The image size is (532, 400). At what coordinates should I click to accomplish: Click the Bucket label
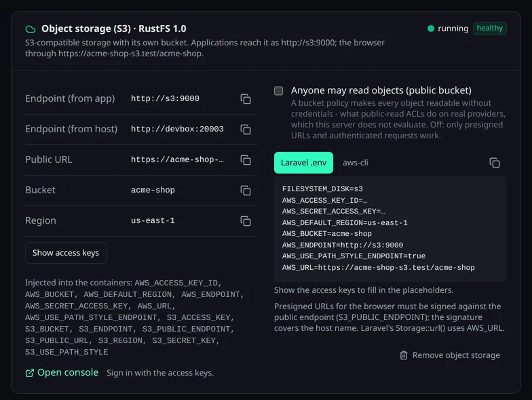click(x=40, y=190)
